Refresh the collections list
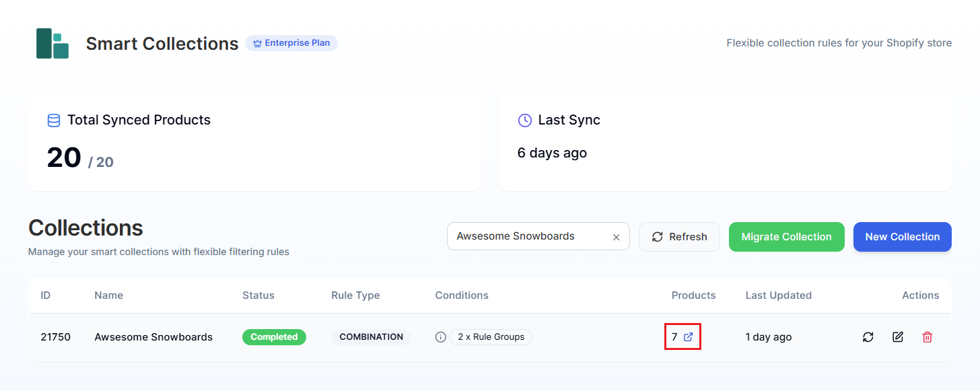The image size is (980, 391). (679, 236)
